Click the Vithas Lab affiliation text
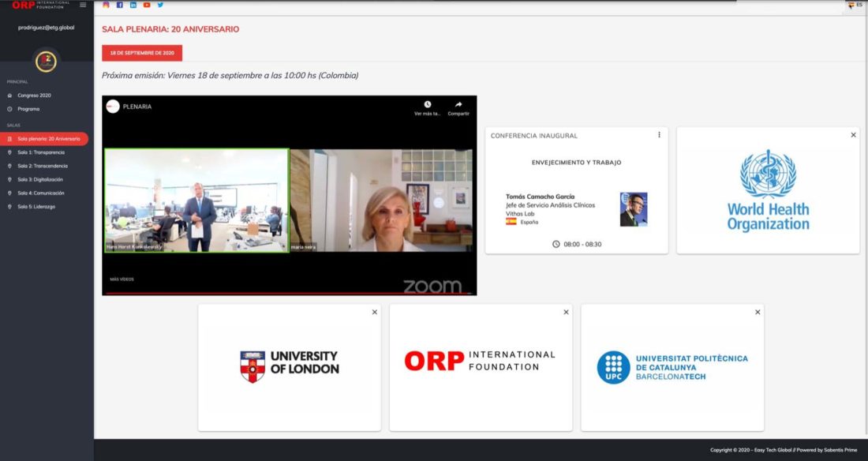Viewport: 868px width, 461px height. [x=520, y=214]
